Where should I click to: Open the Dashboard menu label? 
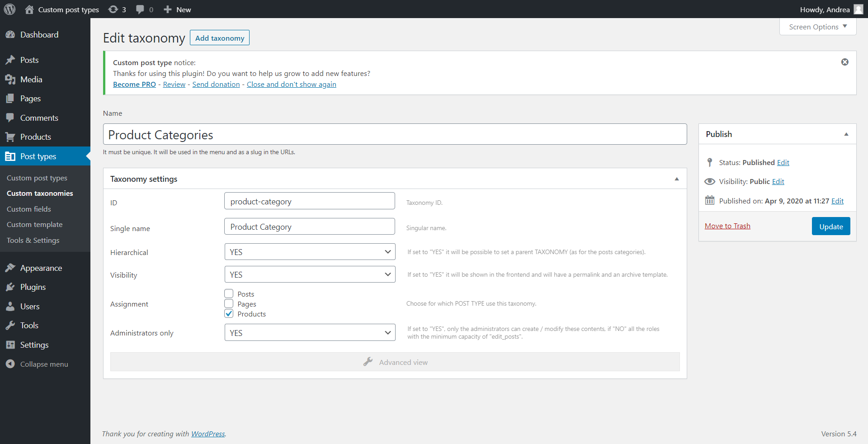[39, 35]
